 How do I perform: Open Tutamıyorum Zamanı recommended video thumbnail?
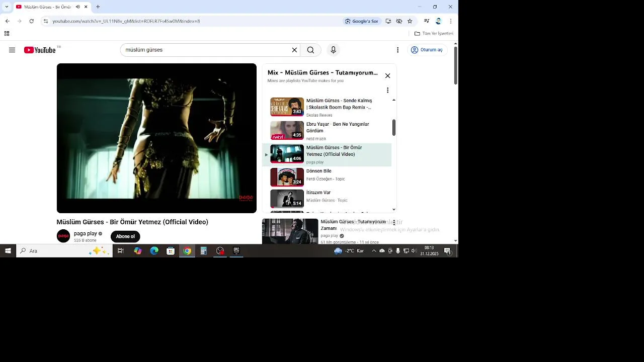tap(290, 231)
